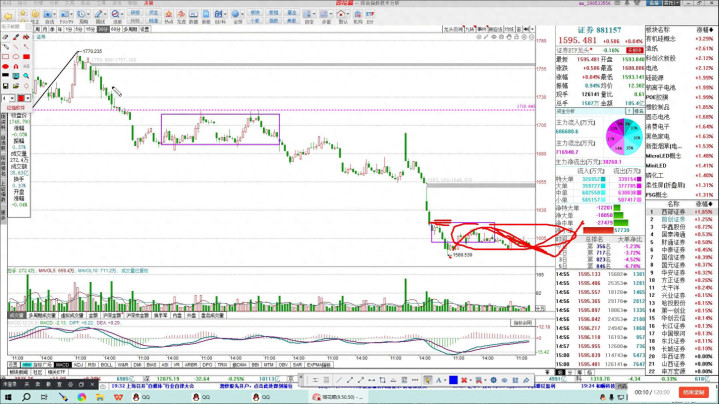Open the 选股 toolbar icon
This screenshot has width=719, height=404.
[116, 17]
